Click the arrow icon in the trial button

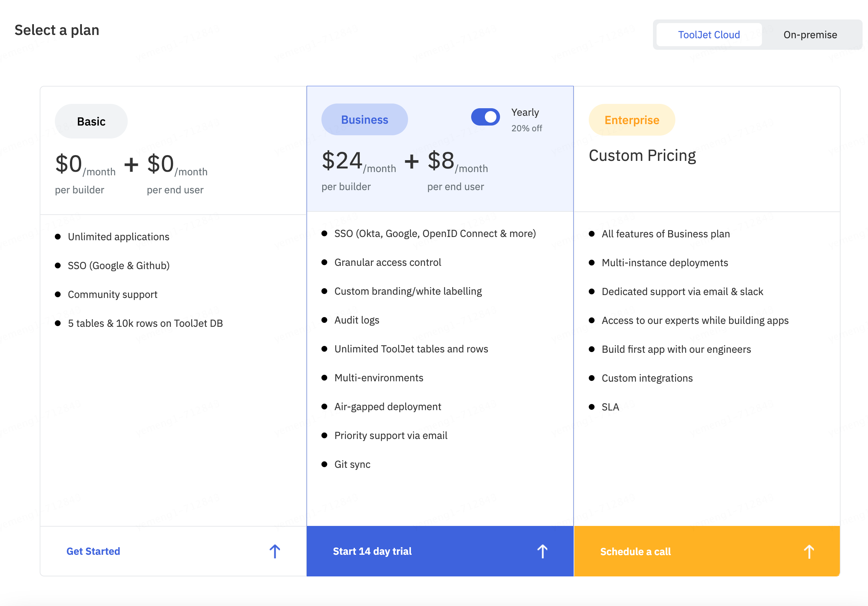[542, 551]
